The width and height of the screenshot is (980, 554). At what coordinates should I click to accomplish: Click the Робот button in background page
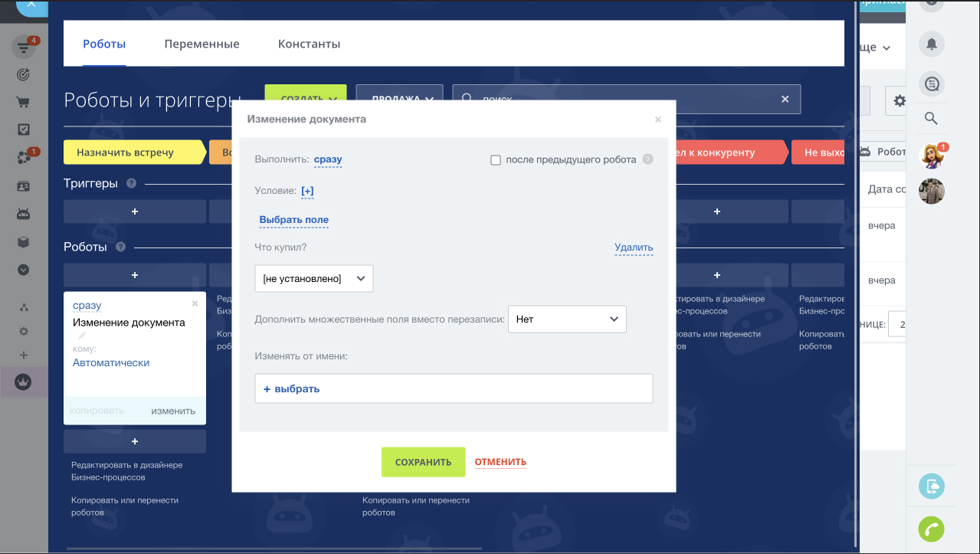coord(883,152)
